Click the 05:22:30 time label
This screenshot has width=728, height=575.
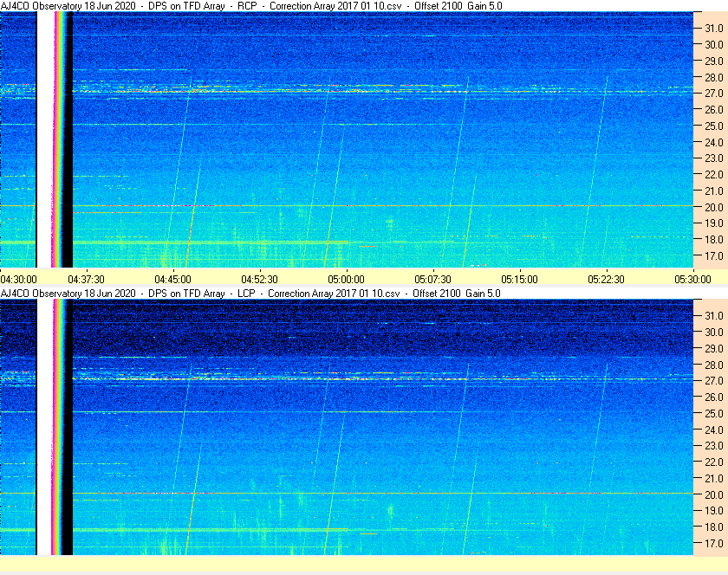pyautogui.click(x=606, y=280)
